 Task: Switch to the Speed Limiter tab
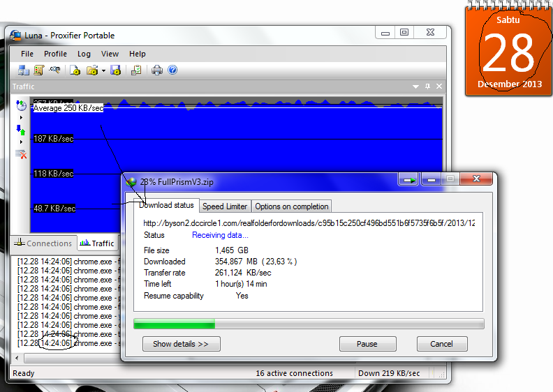pyautogui.click(x=225, y=206)
